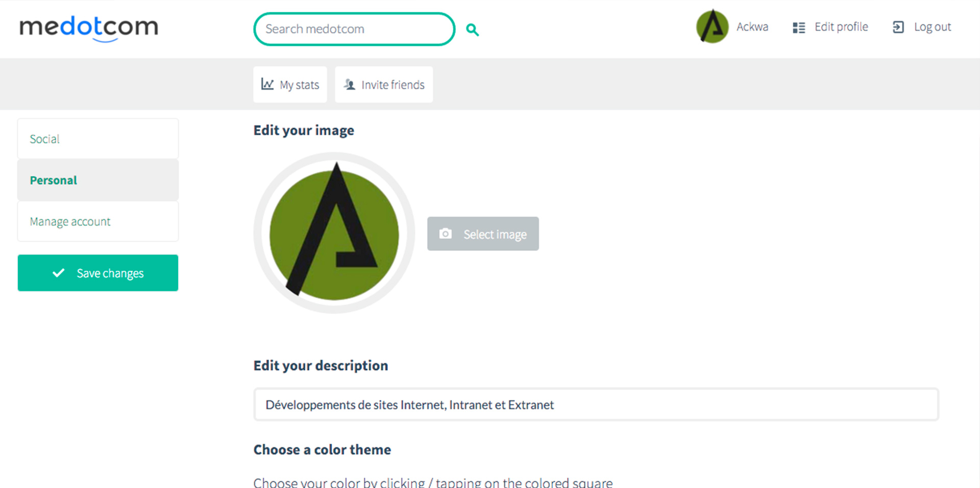Click the Ackwa username link
Screen dimensions: 980x488
[752, 27]
